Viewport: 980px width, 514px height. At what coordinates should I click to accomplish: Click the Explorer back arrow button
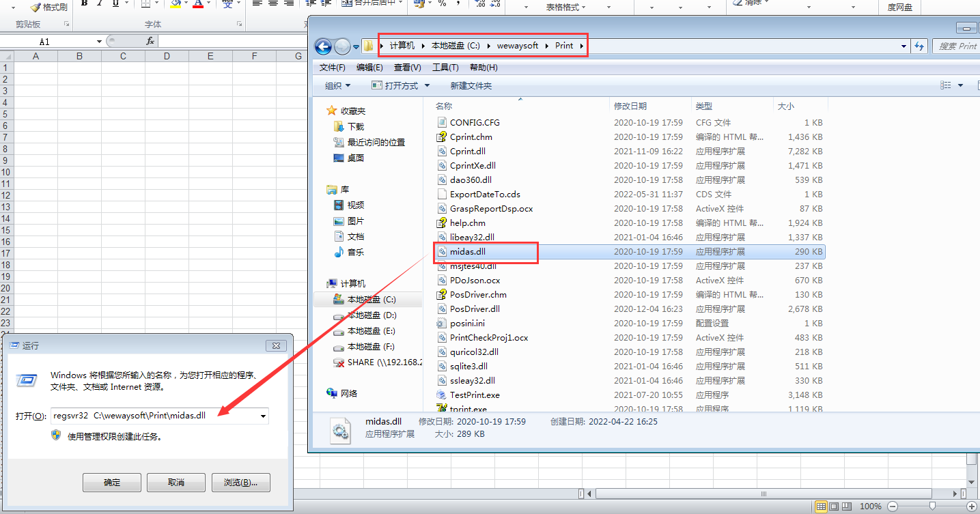(323, 46)
